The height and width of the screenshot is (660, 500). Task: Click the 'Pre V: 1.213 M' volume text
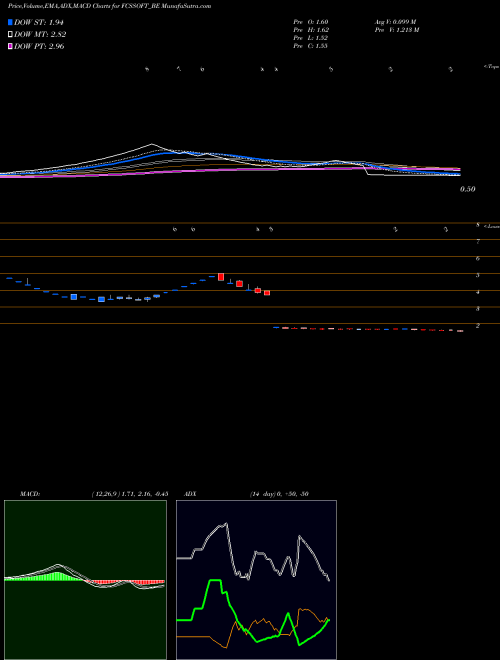tap(396, 30)
